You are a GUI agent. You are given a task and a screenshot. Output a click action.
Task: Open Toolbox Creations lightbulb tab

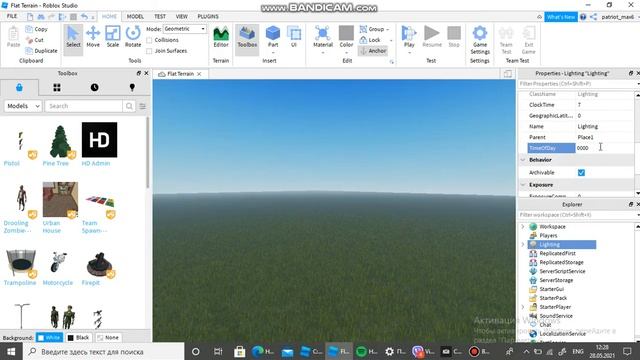tap(132, 87)
